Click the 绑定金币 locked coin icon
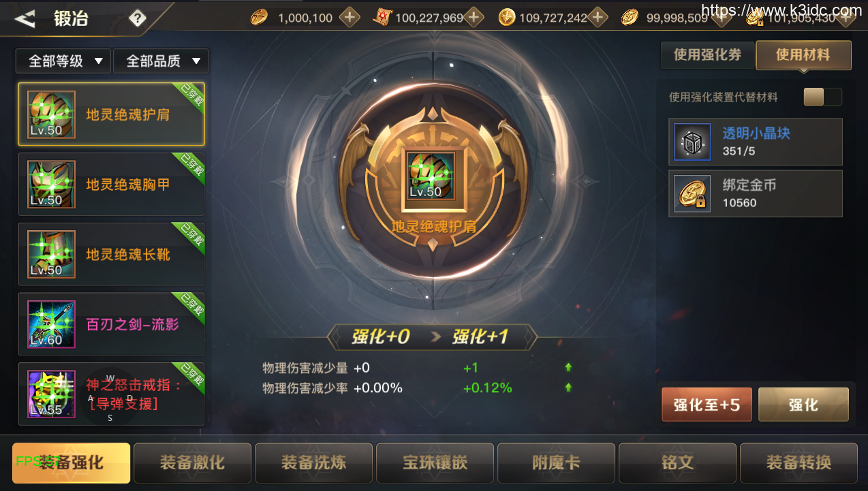 point(692,194)
